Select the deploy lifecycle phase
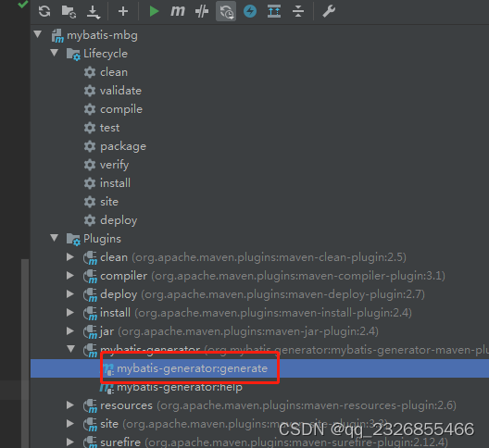489x448 pixels. 119,220
